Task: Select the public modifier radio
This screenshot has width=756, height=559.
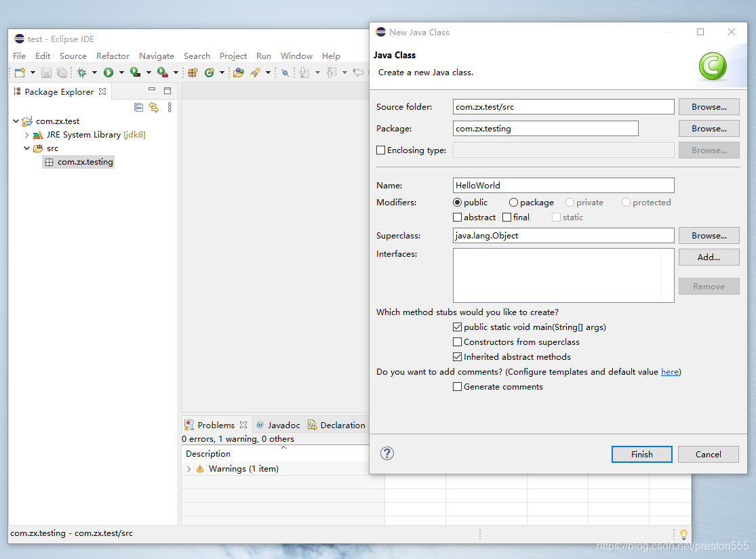Action: pyautogui.click(x=458, y=203)
